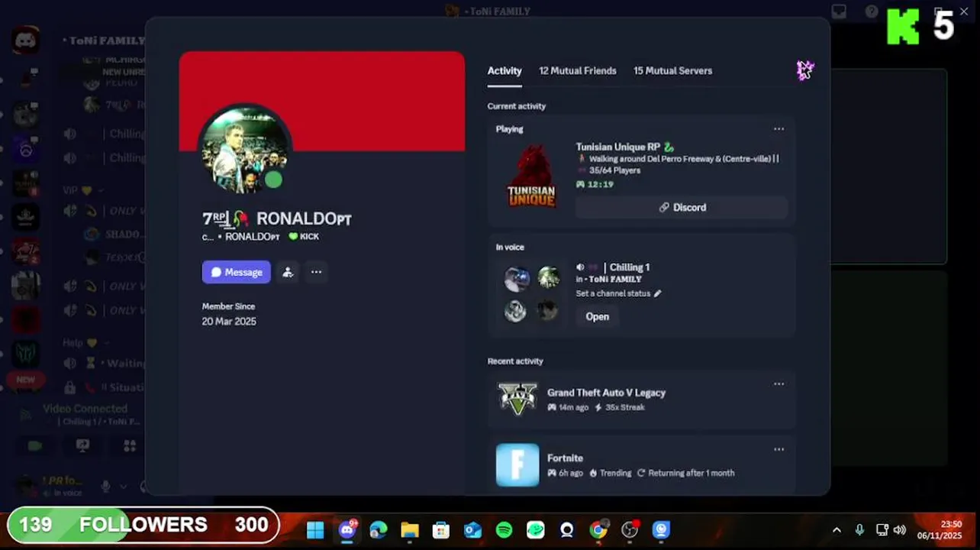The image size is (980, 550).
Task: Open more options on the Playing activity card
Action: tap(779, 129)
